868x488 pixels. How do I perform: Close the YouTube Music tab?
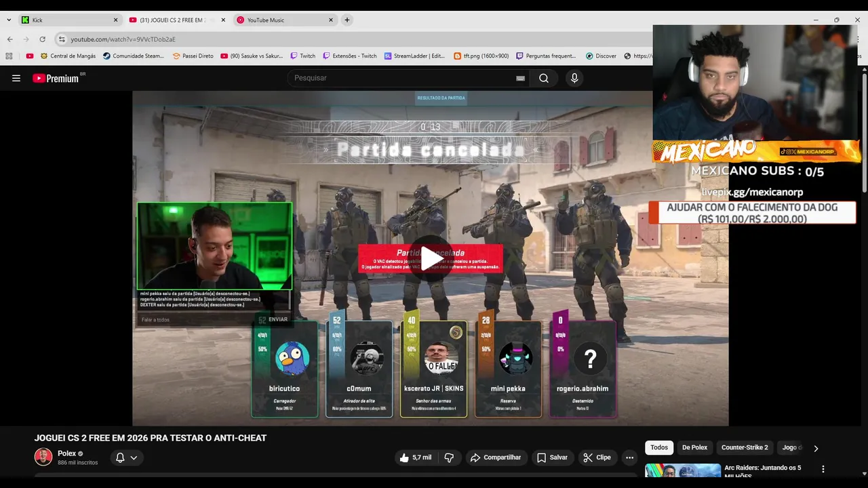[x=331, y=20]
